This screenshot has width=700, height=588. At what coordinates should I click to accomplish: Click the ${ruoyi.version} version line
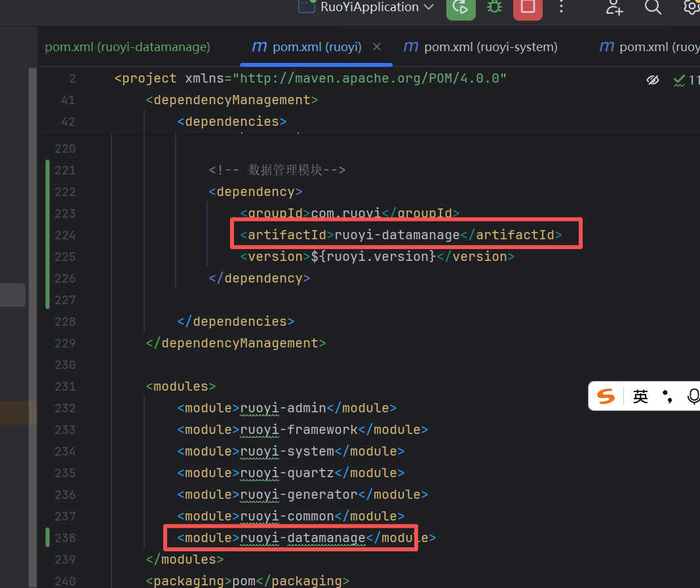point(378,257)
